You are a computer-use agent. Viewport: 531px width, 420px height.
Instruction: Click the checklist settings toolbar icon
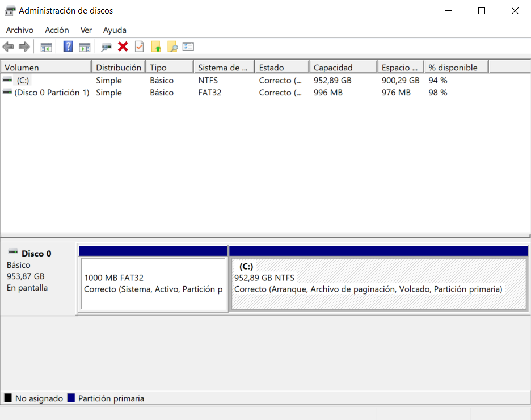click(188, 47)
